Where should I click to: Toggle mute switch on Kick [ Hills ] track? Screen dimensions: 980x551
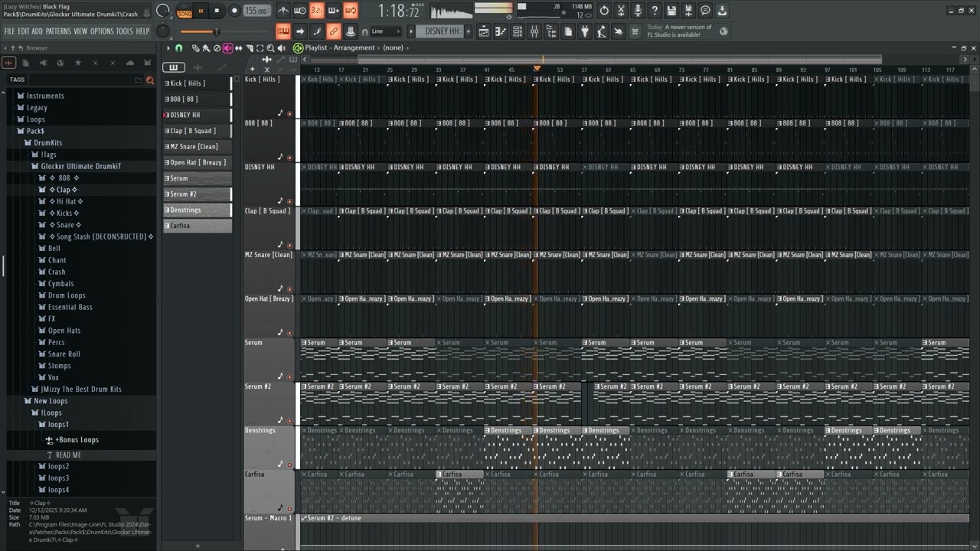coord(289,114)
